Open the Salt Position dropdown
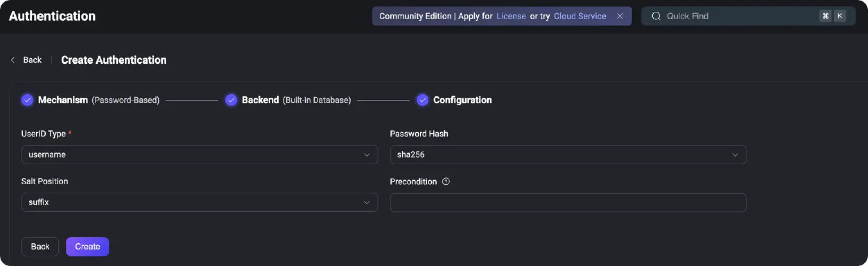The width and height of the screenshot is (868, 266). point(199,202)
